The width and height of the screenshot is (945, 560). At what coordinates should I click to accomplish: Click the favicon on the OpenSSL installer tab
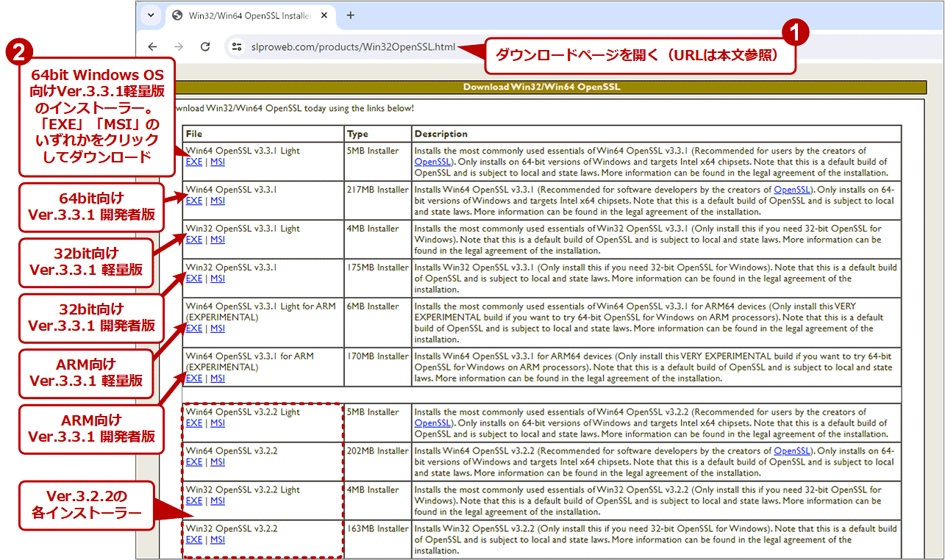point(176,15)
